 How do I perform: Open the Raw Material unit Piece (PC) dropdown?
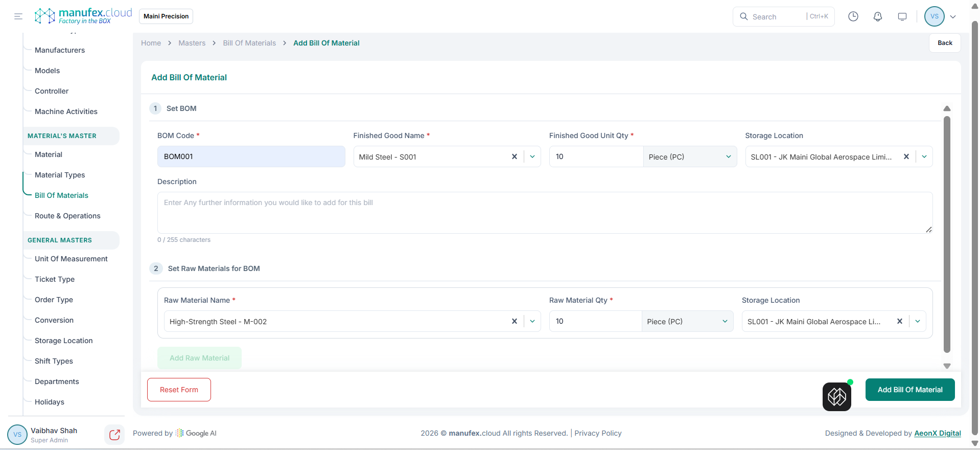[687, 321]
